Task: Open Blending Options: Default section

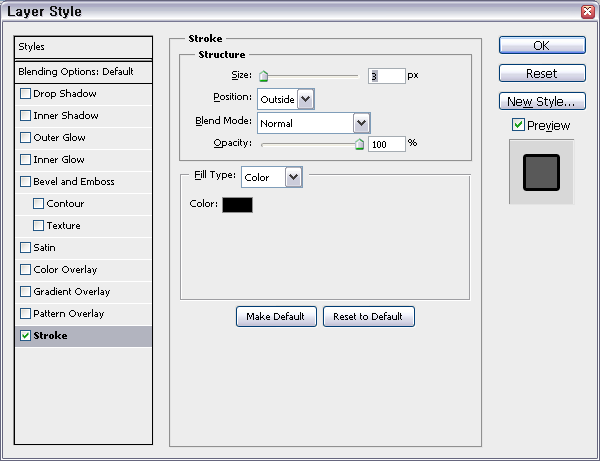Action: 83,72
